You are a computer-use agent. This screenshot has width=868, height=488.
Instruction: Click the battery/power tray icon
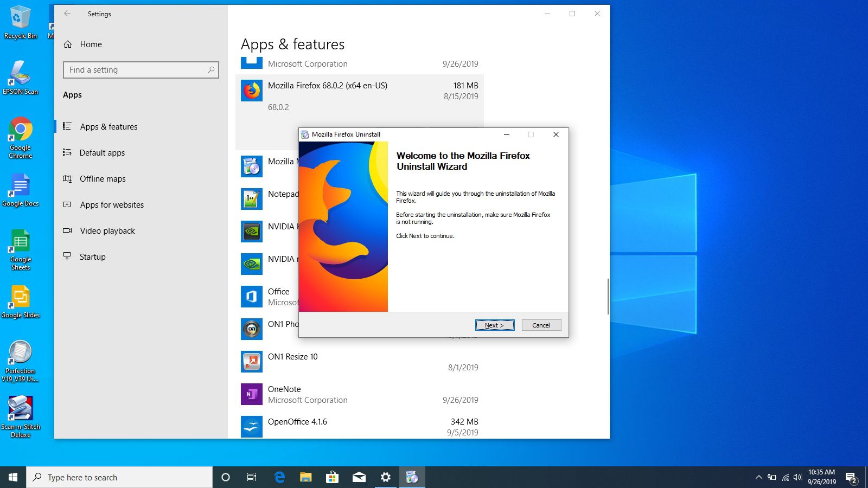pos(772,477)
